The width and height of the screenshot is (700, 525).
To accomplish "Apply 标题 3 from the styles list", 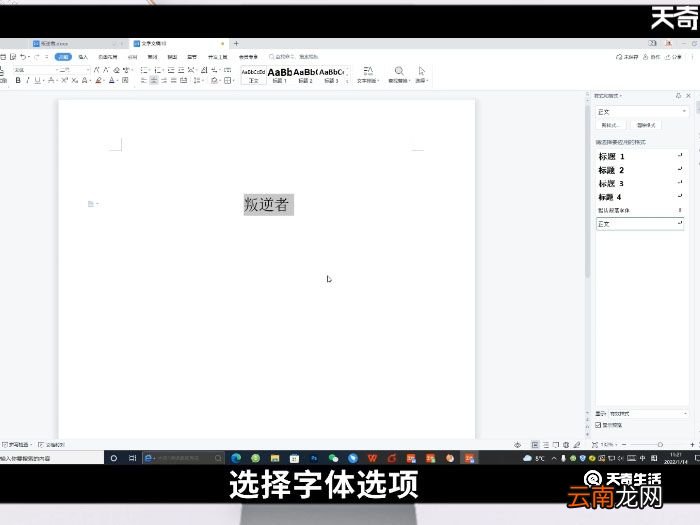I will tap(640, 183).
